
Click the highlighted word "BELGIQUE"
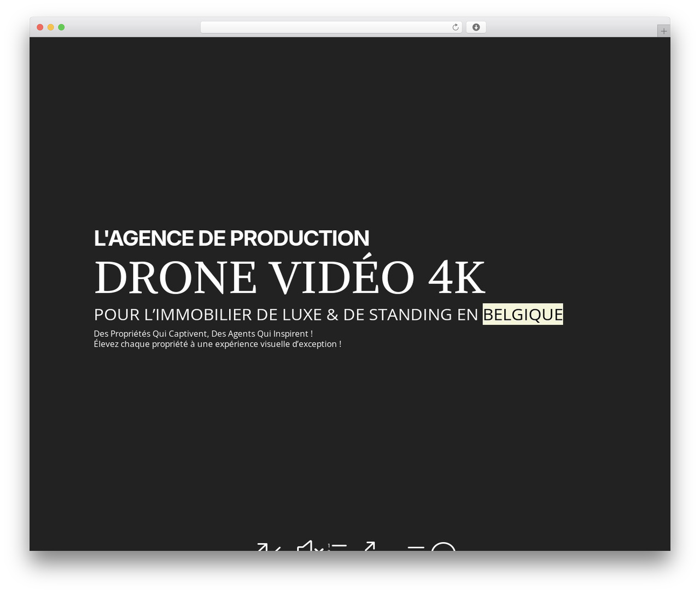[523, 314]
